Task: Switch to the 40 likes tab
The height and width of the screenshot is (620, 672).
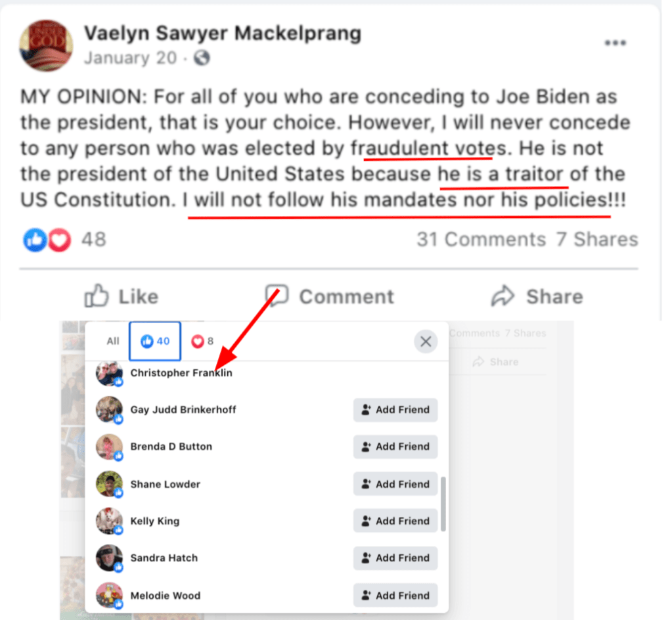Action: (x=155, y=341)
